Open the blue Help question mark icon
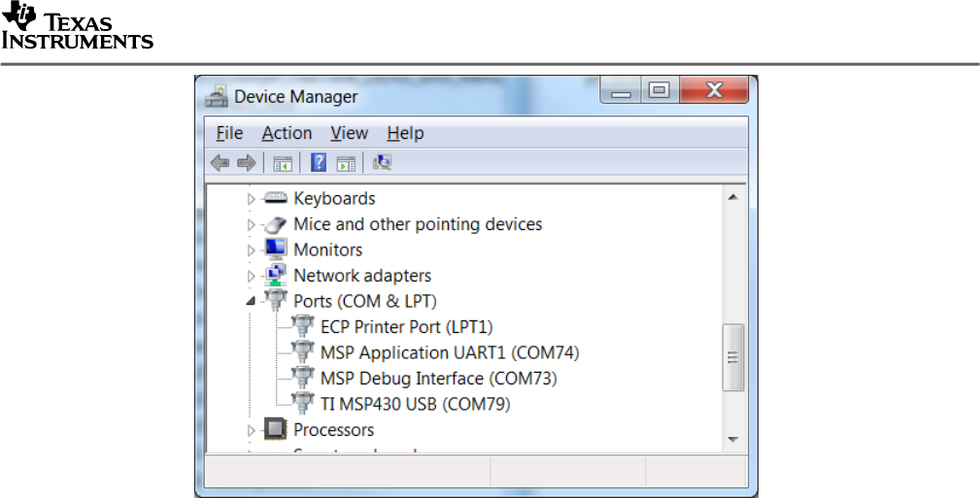This screenshot has height=498, width=980. pyautogui.click(x=318, y=163)
